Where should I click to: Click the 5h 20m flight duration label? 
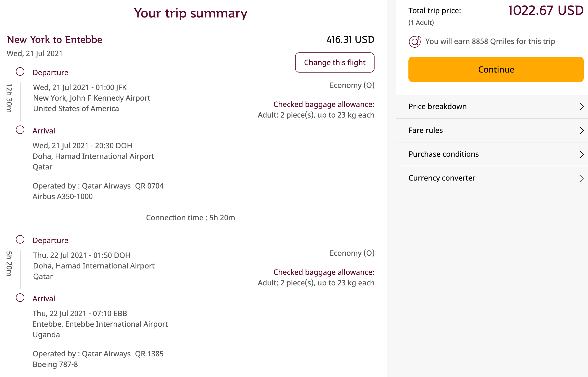9,264
